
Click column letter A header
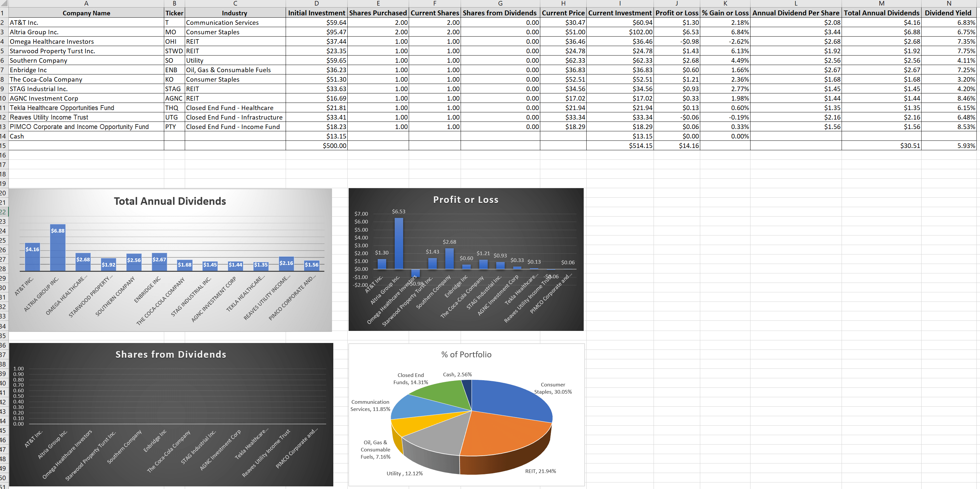click(87, 3)
